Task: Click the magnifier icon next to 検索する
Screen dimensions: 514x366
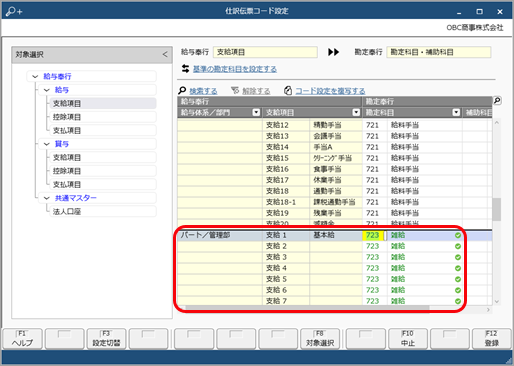Action: click(182, 90)
